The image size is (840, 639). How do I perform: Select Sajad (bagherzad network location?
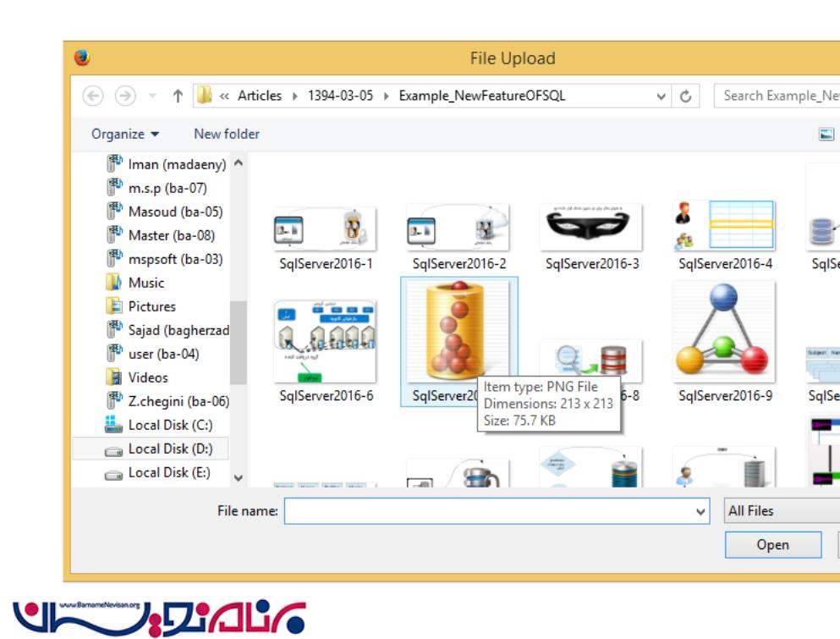167,330
